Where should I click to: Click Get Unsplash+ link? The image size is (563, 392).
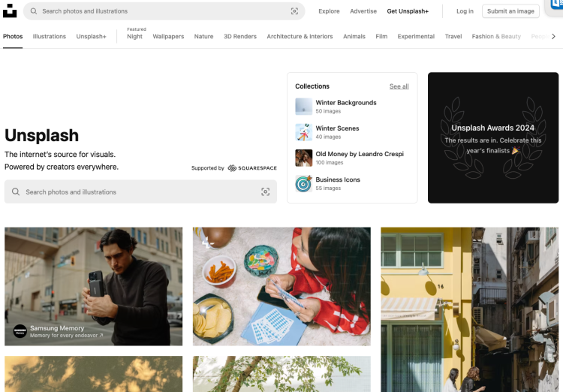click(408, 11)
